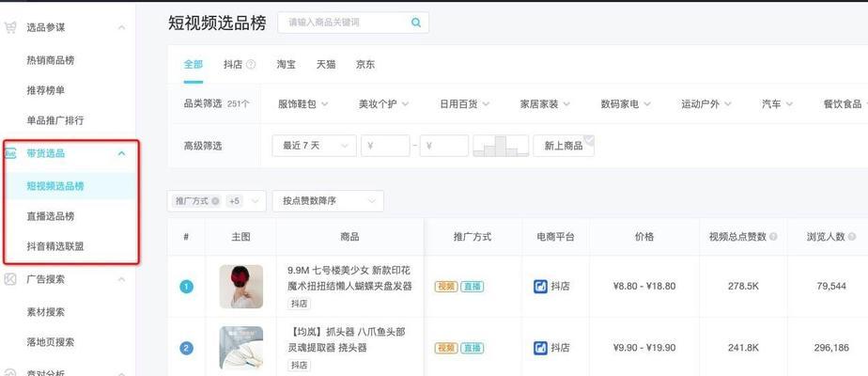Open the 美妆个护 category dropdown
This screenshot has width=868, height=376.
pyautogui.click(x=383, y=104)
